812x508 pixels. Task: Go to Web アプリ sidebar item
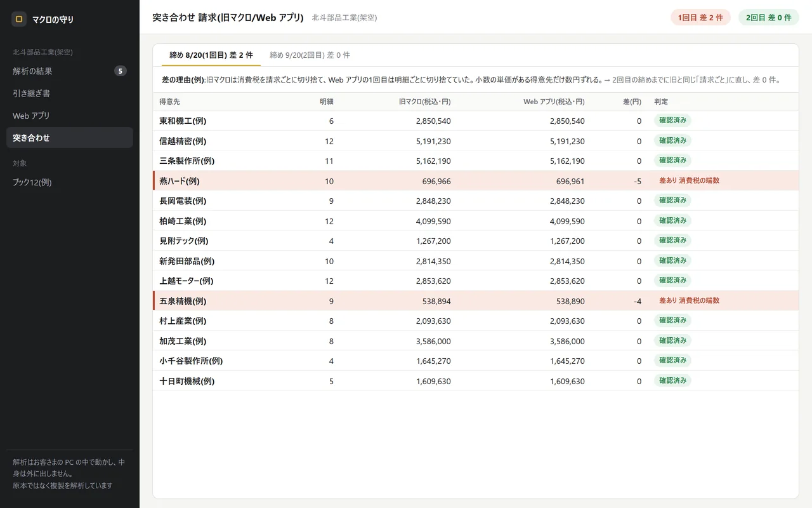[x=70, y=116]
